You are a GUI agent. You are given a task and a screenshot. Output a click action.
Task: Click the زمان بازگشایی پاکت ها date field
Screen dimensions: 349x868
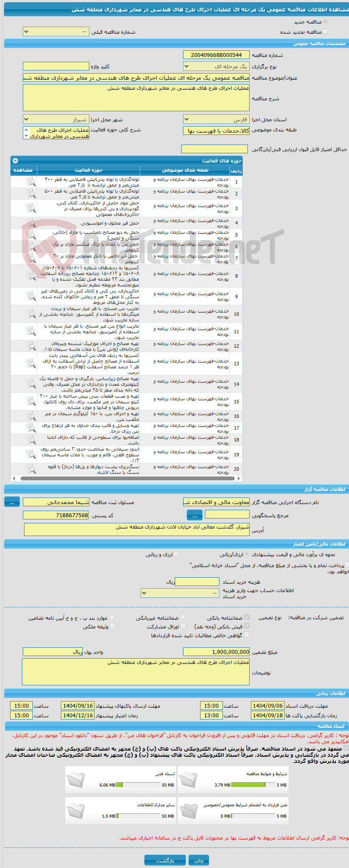[268, 715]
